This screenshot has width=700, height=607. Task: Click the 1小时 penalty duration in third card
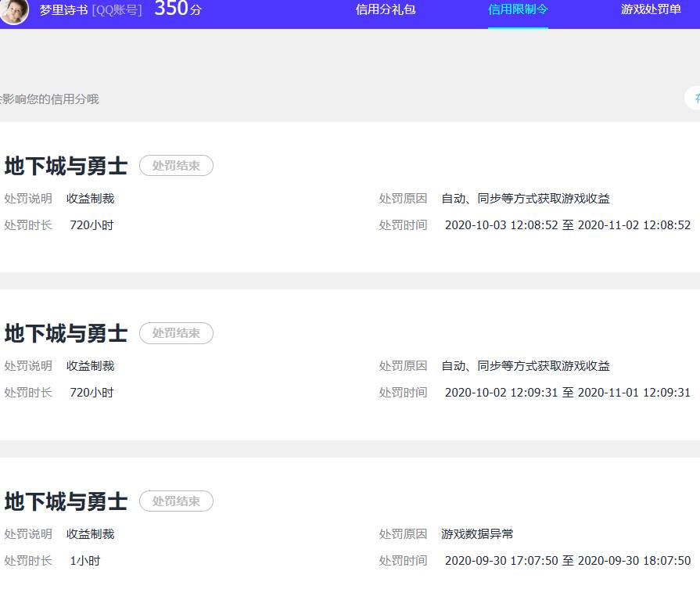point(85,561)
